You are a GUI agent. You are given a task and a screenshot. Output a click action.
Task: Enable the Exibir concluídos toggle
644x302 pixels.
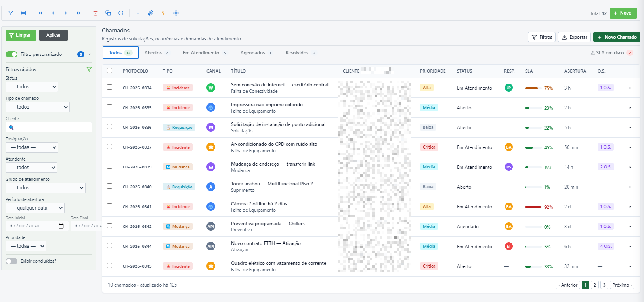(x=11, y=261)
